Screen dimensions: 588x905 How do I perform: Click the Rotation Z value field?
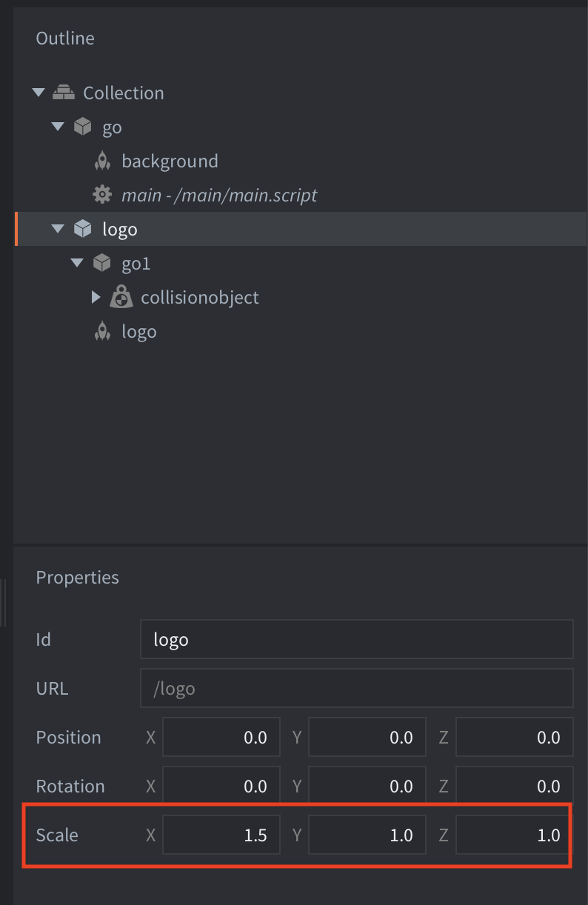(x=514, y=786)
